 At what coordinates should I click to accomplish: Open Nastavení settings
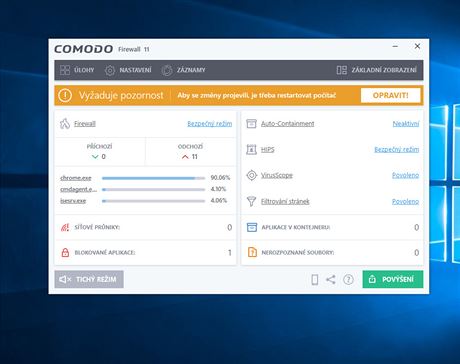click(128, 70)
